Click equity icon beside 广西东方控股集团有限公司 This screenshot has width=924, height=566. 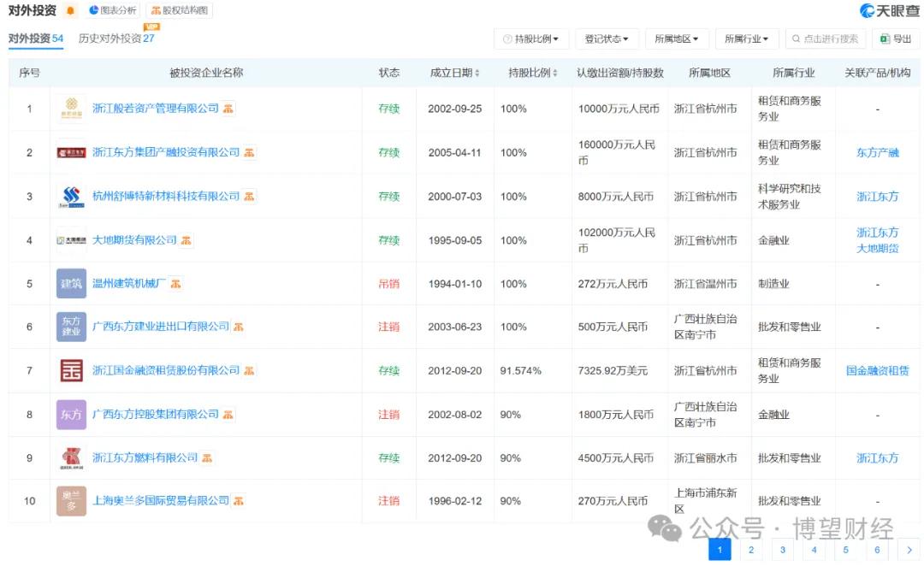[228, 415]
